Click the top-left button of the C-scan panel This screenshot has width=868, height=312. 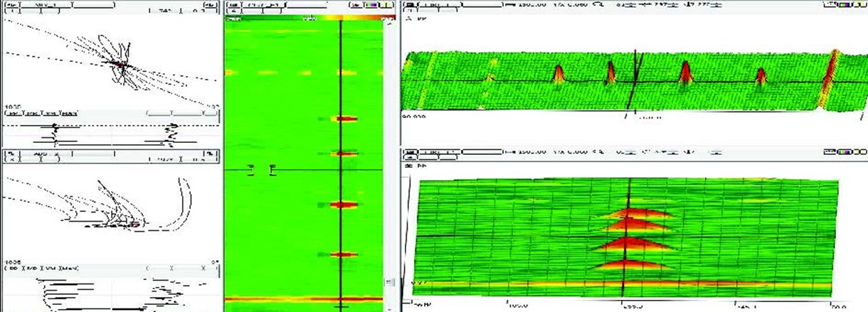(232, 5)
